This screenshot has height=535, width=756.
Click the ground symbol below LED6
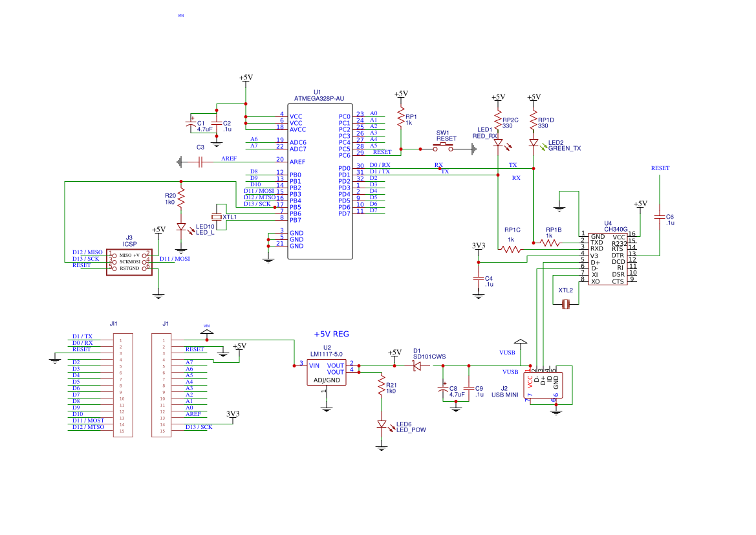point(382,448)
